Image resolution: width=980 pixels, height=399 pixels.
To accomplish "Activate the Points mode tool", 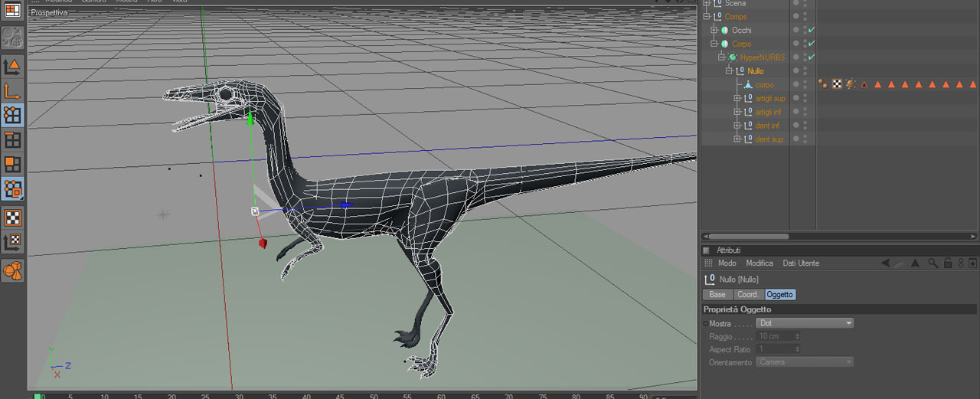I will click(13, 116).
